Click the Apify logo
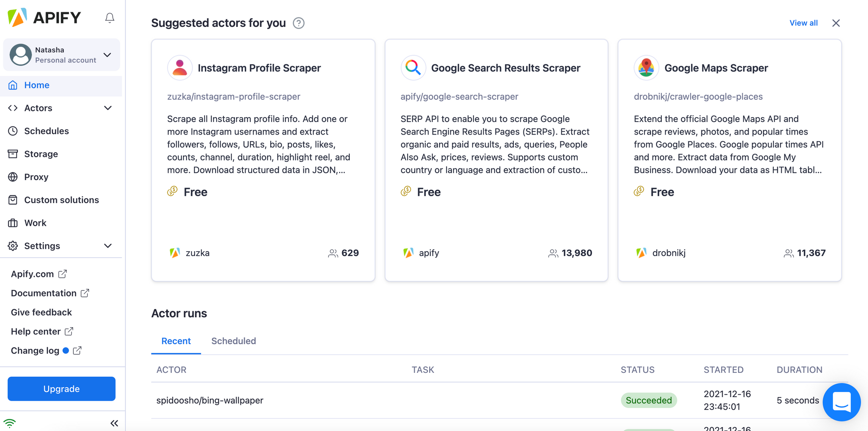Screen dimensions: 868x431 (x=44, y=17)
